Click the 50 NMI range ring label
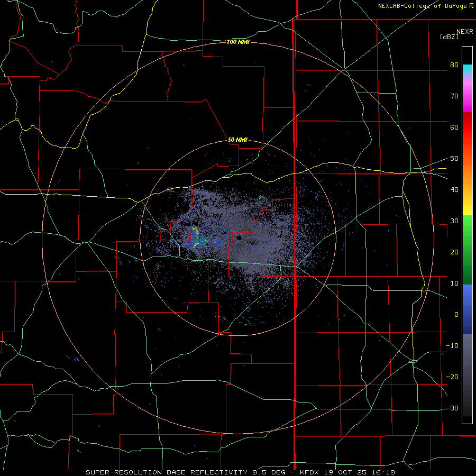 (x=237, y=140)
